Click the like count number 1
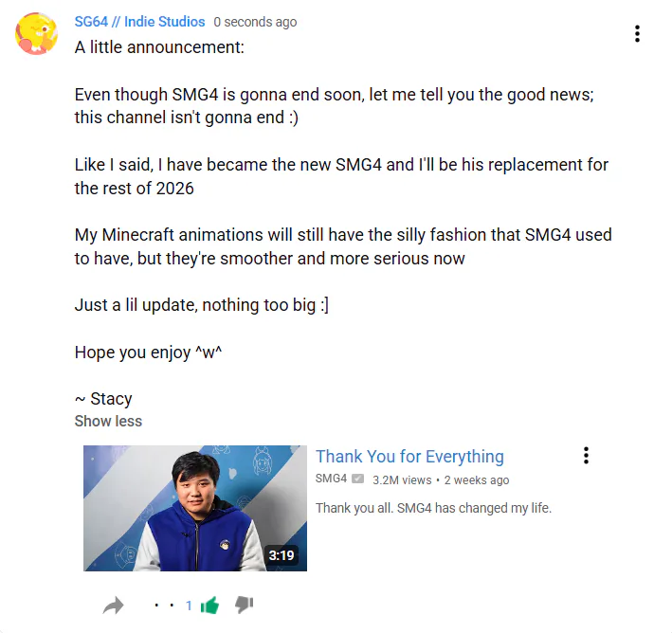Viewport: 672px width, 633px height. tap(189, 606)
